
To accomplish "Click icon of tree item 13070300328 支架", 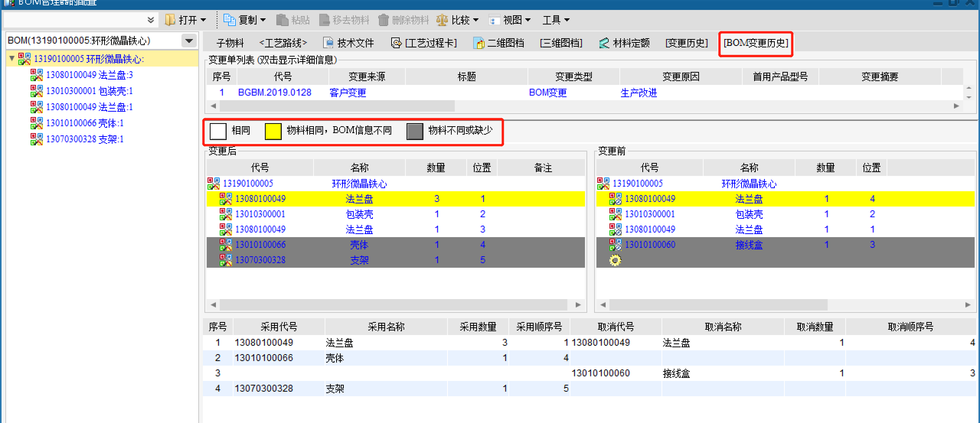I will click(x=37, y=139).
